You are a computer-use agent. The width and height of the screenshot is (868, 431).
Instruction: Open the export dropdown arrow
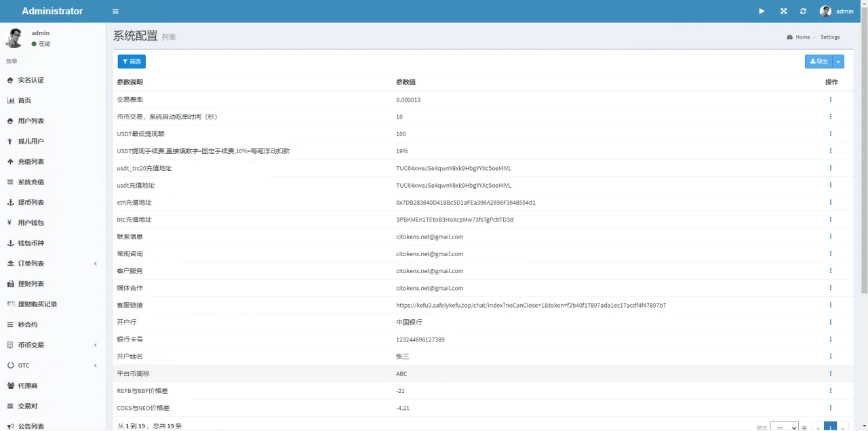[839, 62]
